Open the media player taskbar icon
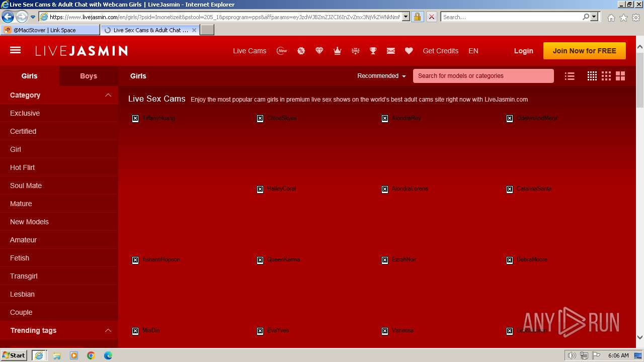This screenshot has height=362, width=644. (74, 355)
